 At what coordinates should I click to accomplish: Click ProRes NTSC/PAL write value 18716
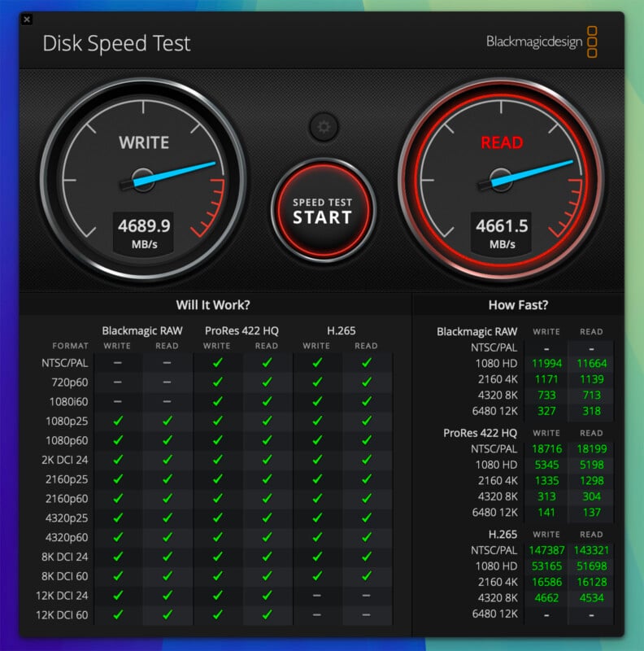point(546,449)
